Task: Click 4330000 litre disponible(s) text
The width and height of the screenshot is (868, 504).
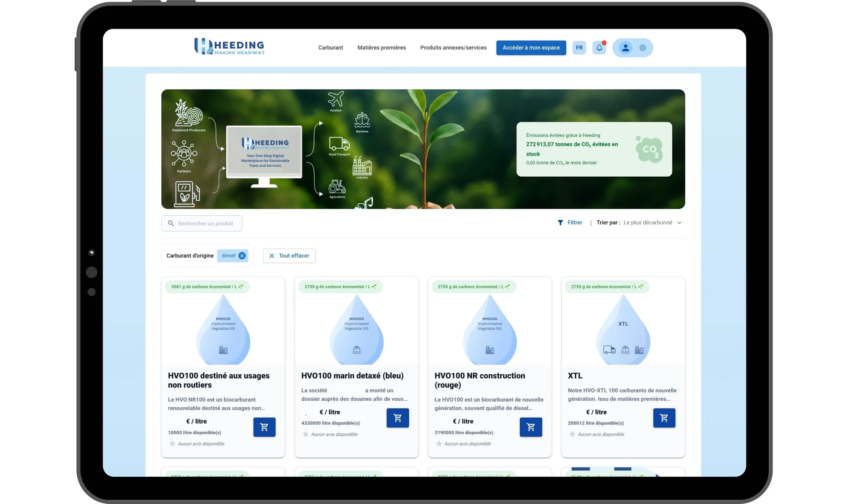Action: click(x=331, y=423)
